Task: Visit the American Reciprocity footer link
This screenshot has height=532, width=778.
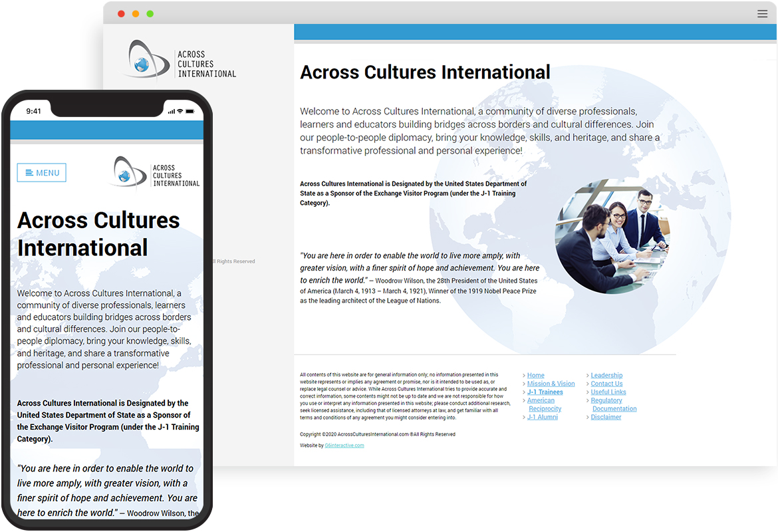Action: (544, 404)
